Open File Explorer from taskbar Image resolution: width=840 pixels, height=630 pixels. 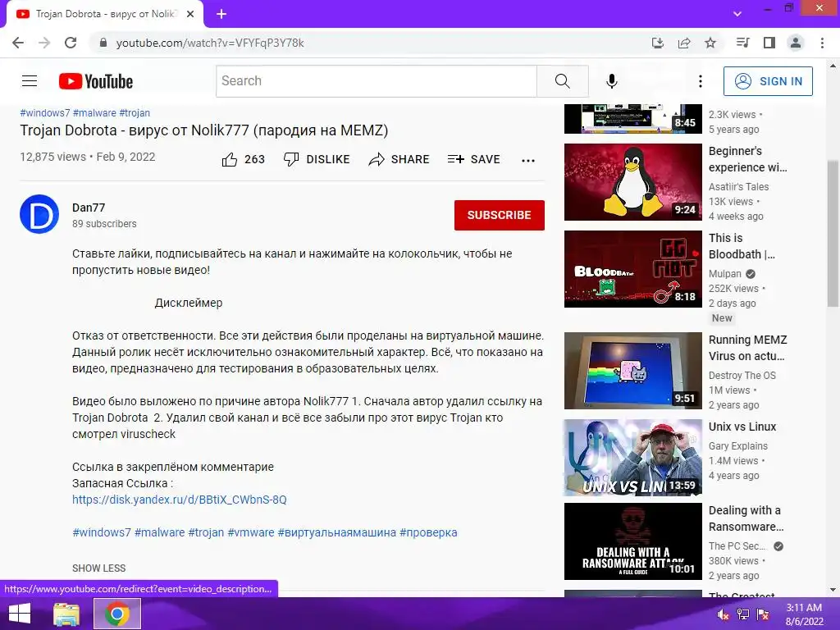pyautogui.click(x=66, y=614)
